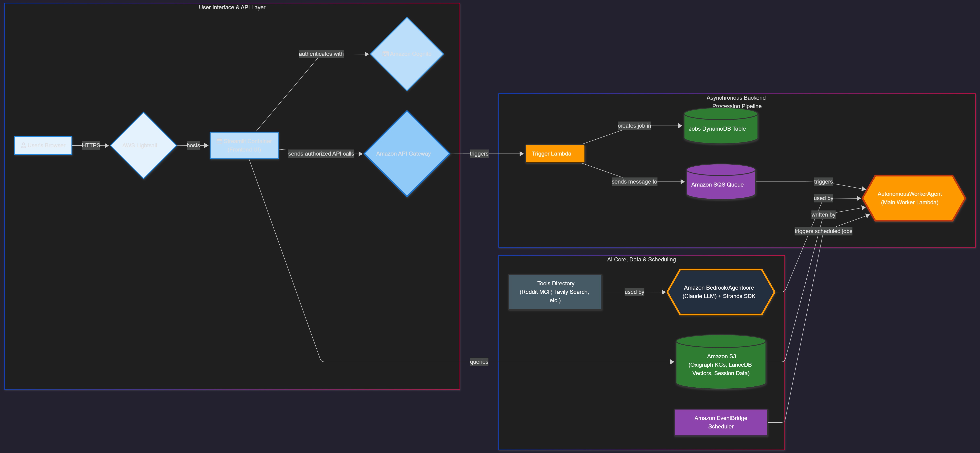The height and width of the screenshot is (453, 980).
Task: Click the Amazon Bedrock/Agentcore hexagon
Action: point(720,292)
